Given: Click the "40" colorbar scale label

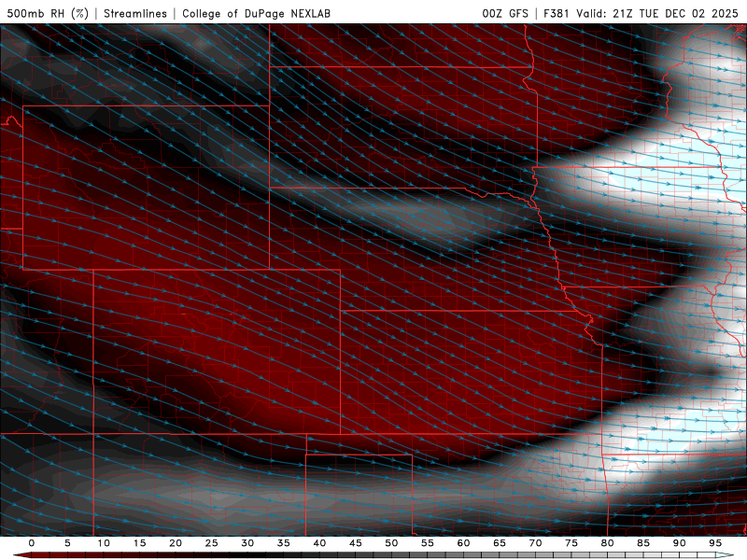Looking at the screenshot, I should tap(319, 543).
